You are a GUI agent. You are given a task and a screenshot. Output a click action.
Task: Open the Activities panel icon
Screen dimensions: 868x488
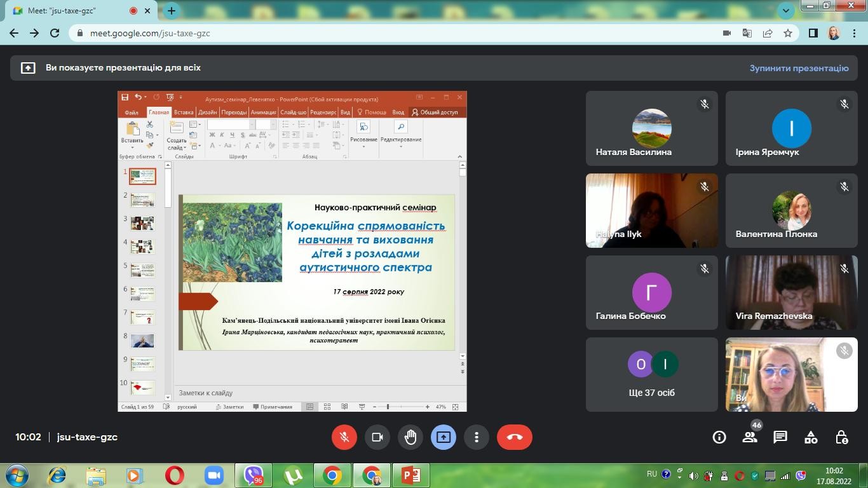(811, 437)
